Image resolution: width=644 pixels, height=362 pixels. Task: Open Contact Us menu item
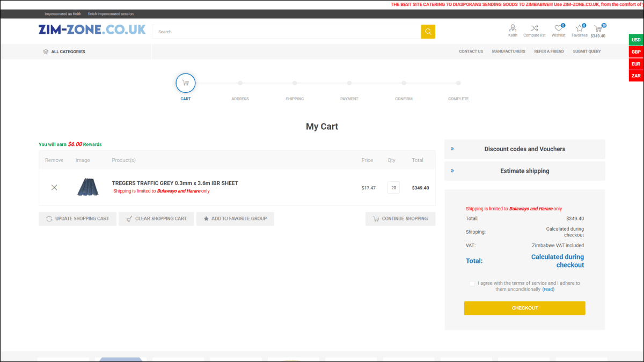coord(471,51)
